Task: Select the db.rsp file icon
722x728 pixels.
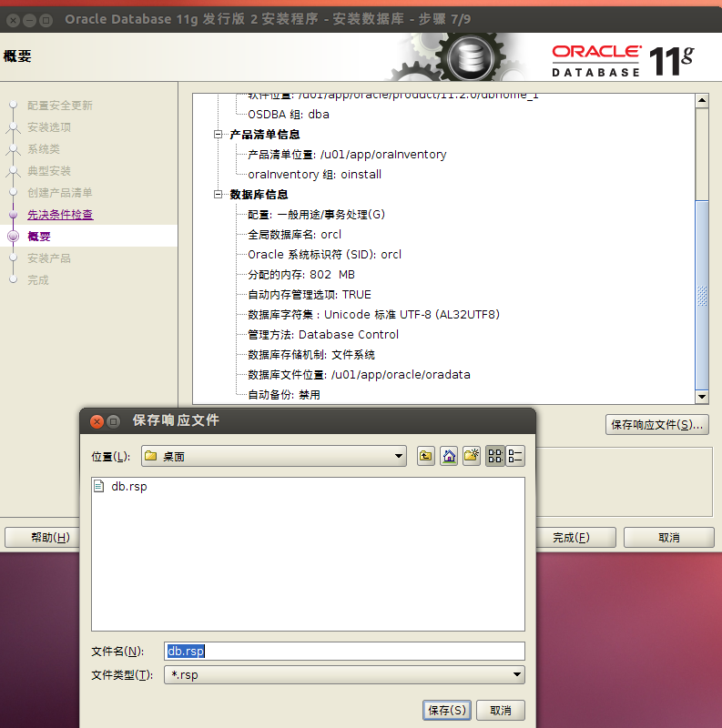Action: tap(99, 486)
